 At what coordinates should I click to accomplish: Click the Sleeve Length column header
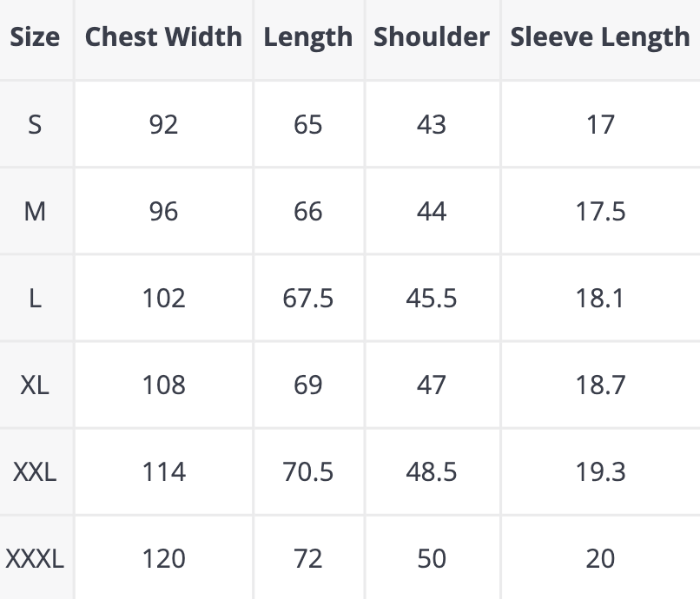600,37
